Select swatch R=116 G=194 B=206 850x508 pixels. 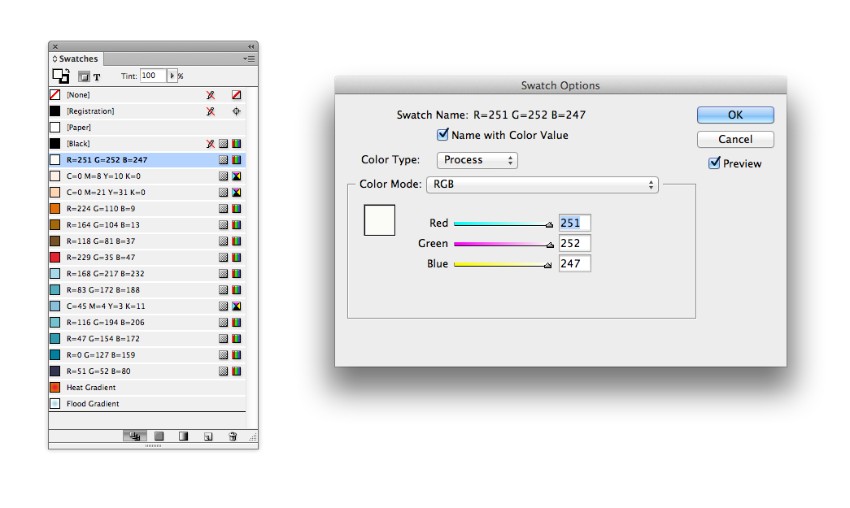(147, 323)
